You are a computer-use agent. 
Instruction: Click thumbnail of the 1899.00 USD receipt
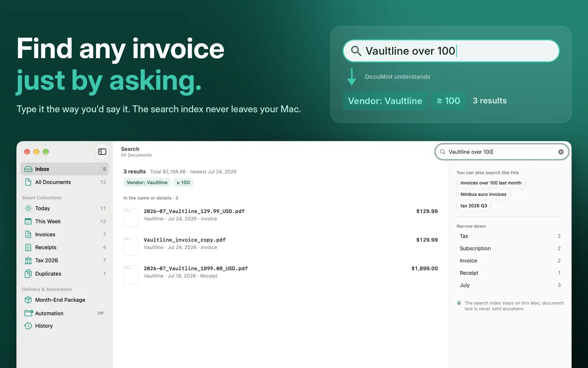coord(130,275)
